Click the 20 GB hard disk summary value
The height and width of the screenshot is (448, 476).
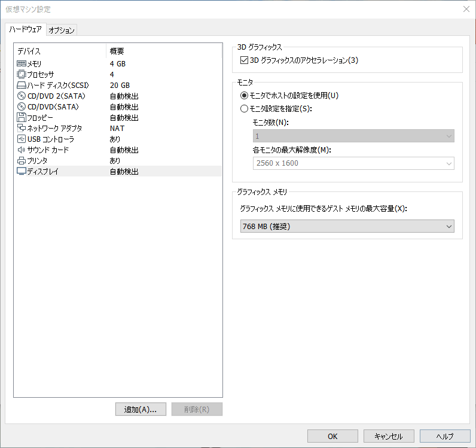(x=120, y=86)
